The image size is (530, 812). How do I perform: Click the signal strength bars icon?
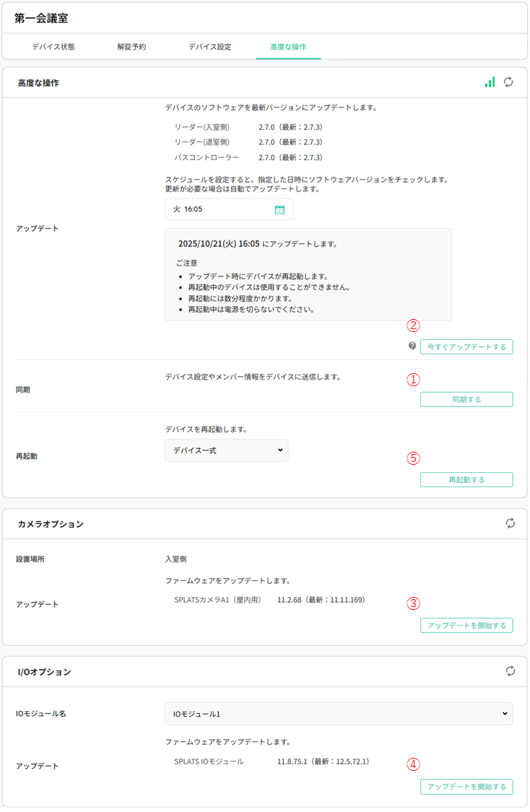point(490,82)
